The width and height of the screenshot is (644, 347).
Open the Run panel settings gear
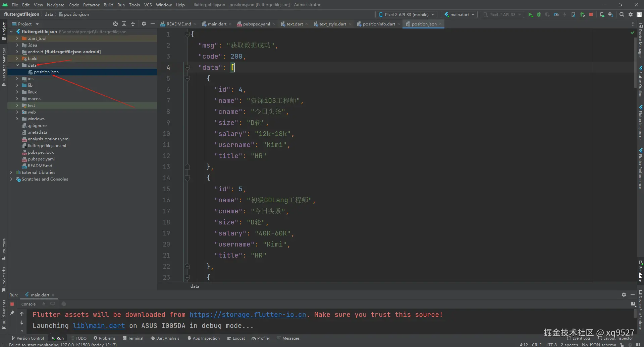[x=624, y=295]
